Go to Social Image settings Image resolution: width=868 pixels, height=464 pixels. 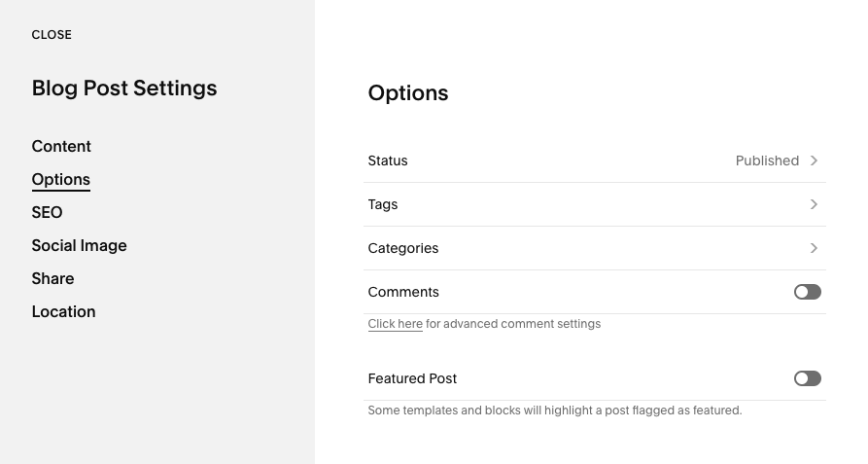(x=79, y=246)
